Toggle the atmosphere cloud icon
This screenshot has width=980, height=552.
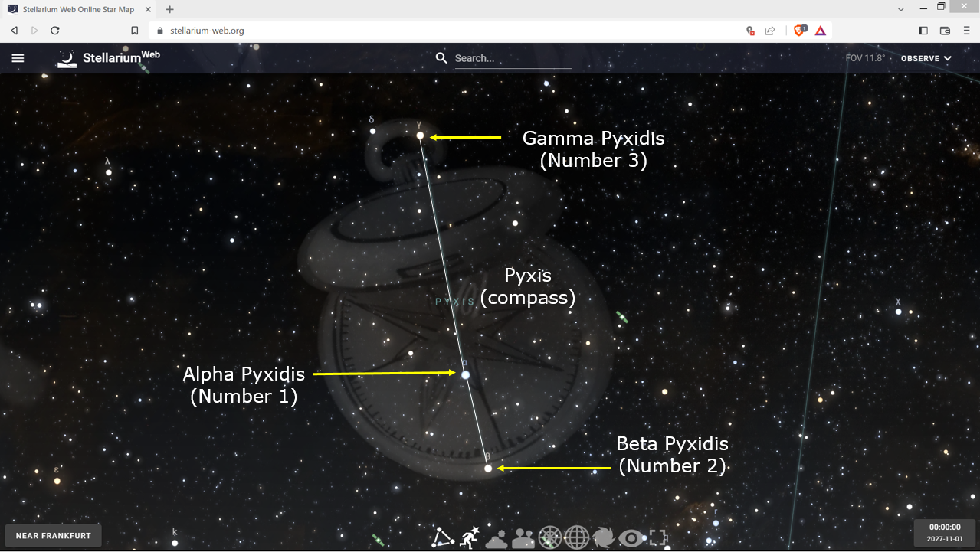point(497,538)
